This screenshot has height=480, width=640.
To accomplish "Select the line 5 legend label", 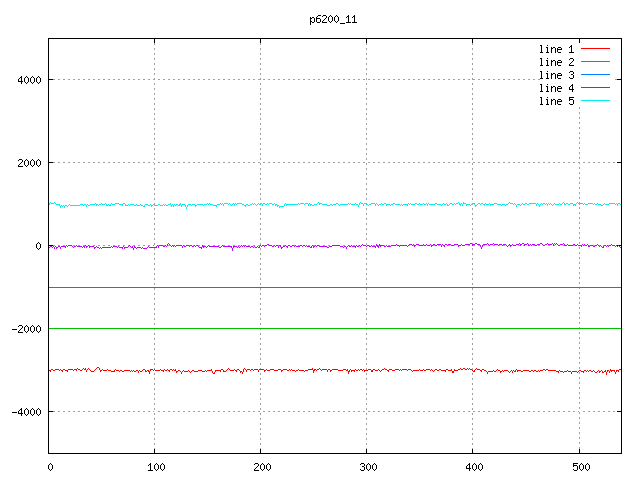I will click(x=556, y=101).
